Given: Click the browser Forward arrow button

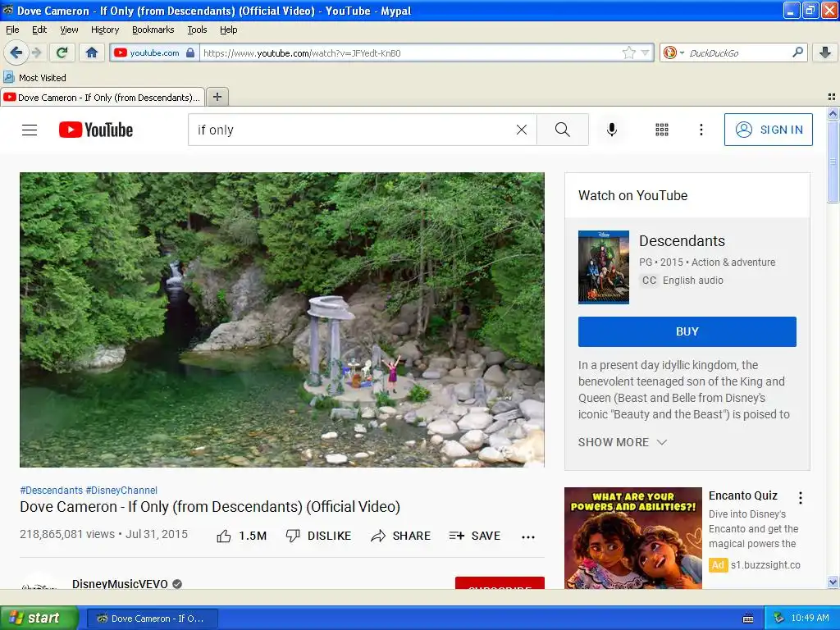Looking at the screenshot, I should [36, 52].
